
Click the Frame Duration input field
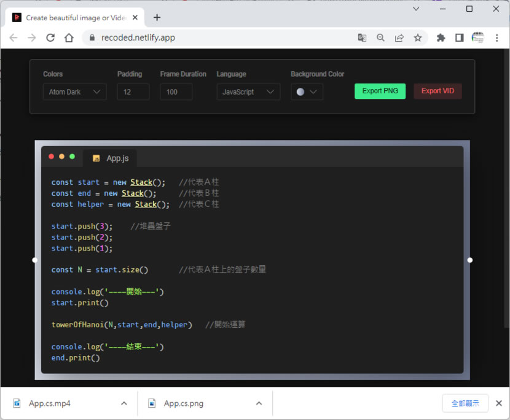click(x=176, y=92)
